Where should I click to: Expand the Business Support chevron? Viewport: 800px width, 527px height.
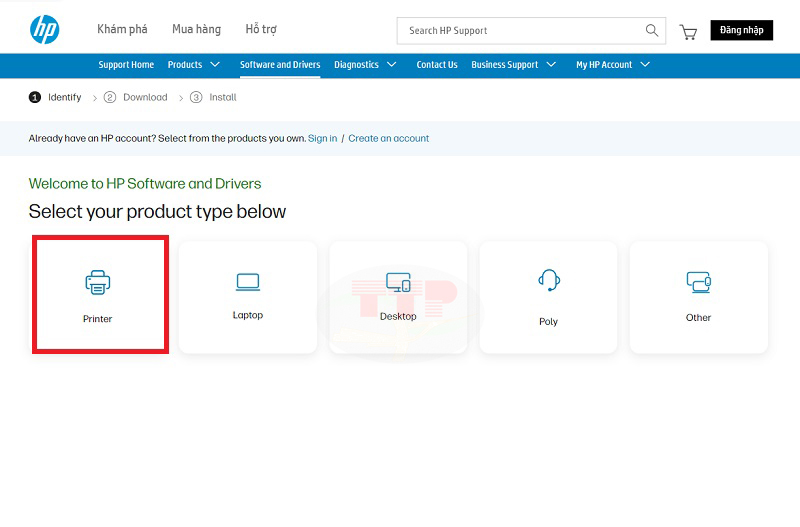551,64
